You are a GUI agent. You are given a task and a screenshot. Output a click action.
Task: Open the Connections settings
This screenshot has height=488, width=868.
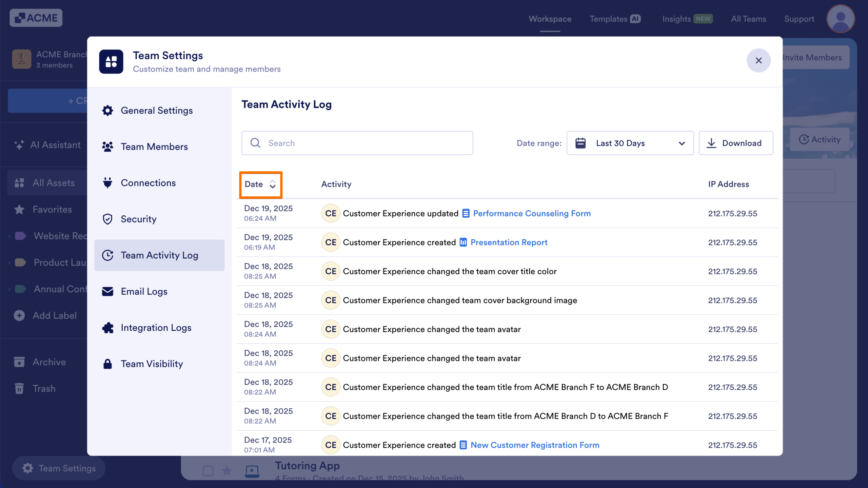(148, 183)
